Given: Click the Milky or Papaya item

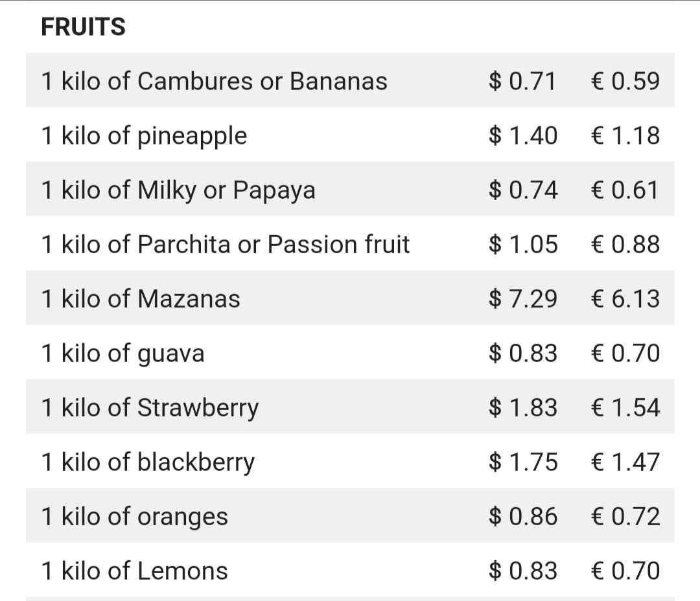Looking at the screenshot, I should (x=350, y=189).
